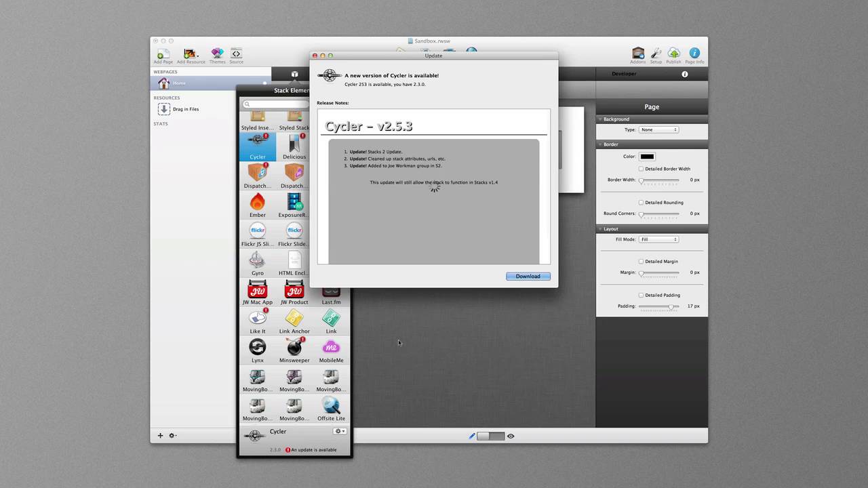
Task: Adjust the Round Corners slider
Action: pyautogui.click(x=658, y=213)
